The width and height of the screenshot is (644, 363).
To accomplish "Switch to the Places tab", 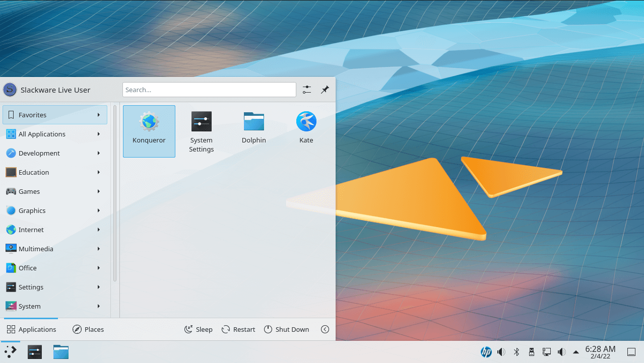I will (x=88, y=329).
